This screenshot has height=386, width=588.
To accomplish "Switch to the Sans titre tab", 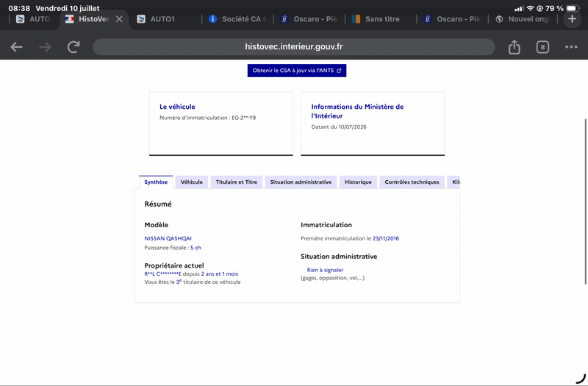I will click(x=377, y=19).
